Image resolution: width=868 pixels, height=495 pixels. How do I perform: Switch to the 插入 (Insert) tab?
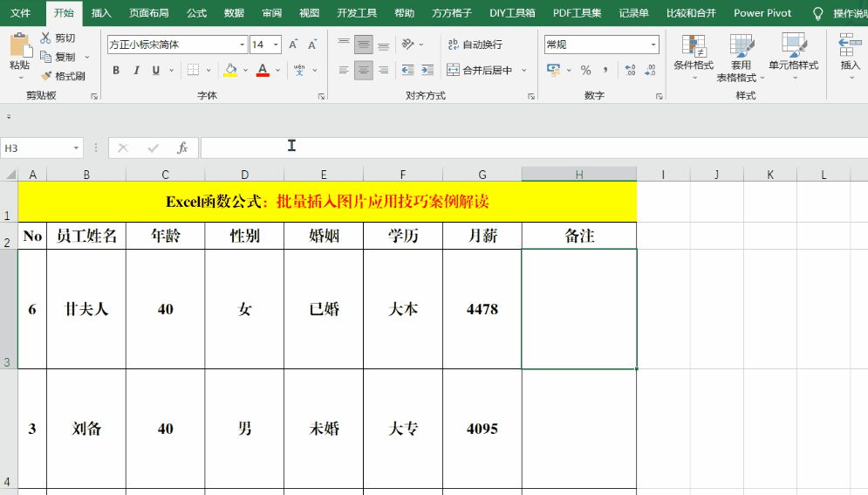pos(100,13)
